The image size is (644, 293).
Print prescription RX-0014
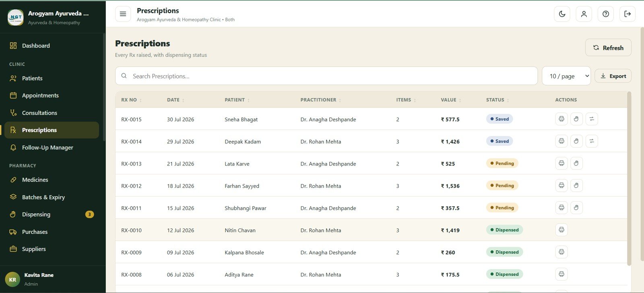[561, 141]
